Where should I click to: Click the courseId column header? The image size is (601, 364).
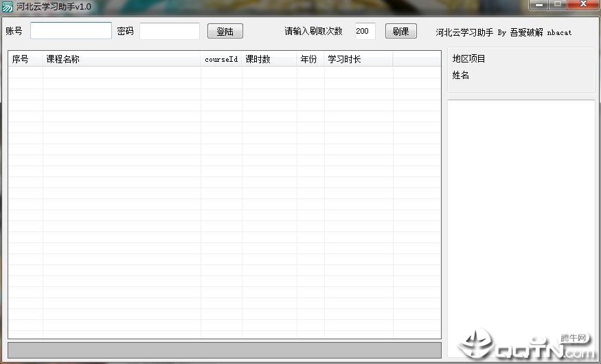221,59
